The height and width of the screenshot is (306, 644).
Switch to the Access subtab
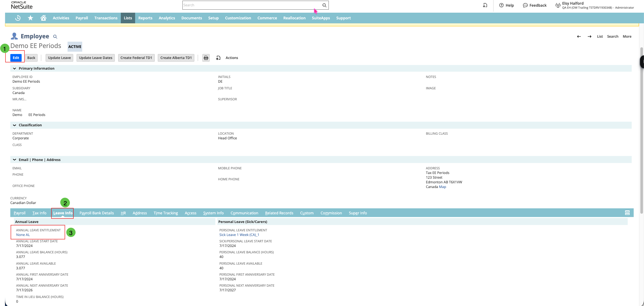click(190, 213)
